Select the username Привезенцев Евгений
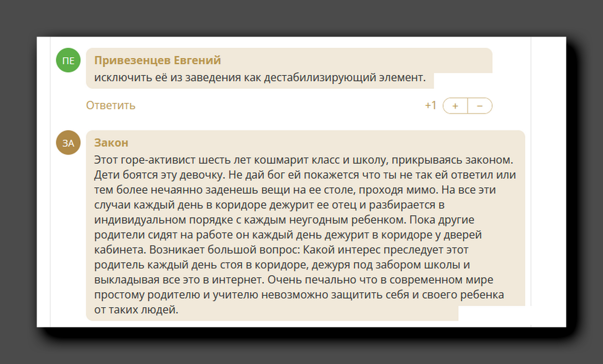Viewport: 603px width, 364px height. (157, 60)
